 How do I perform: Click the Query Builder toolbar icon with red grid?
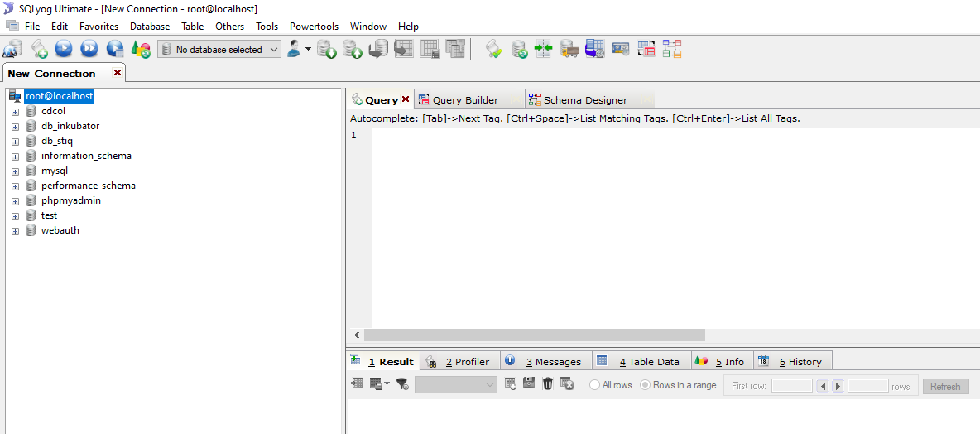(x=646, y=49)
